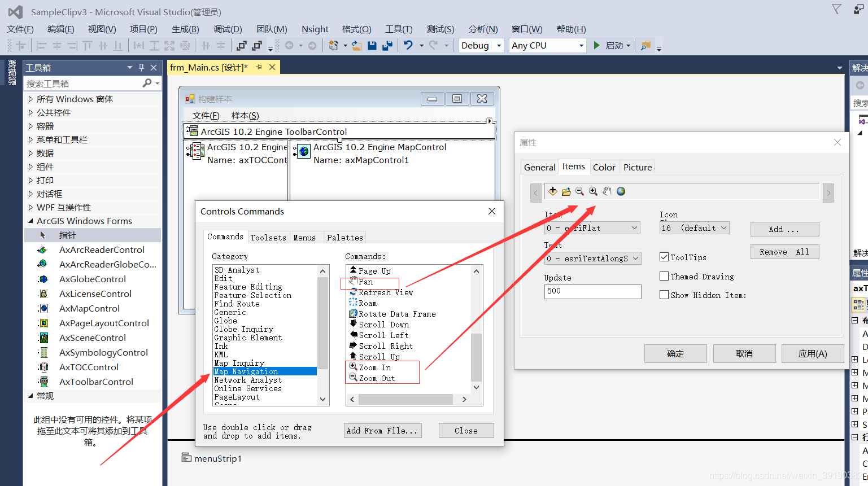Image resolution: width=868 pixels, height=486 pixels.
Task: Select AxPageLayoutControl in the toolbox
Action: [x=104, y=323]
